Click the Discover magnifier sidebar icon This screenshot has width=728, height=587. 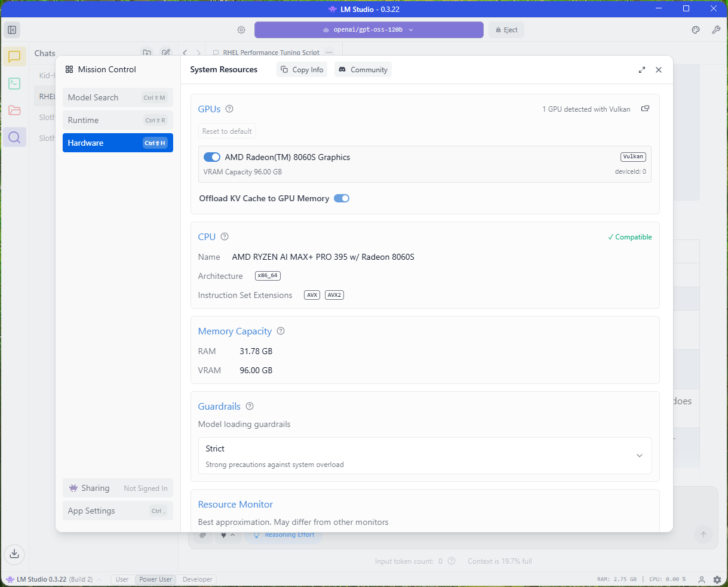click(x=14, y=137)
